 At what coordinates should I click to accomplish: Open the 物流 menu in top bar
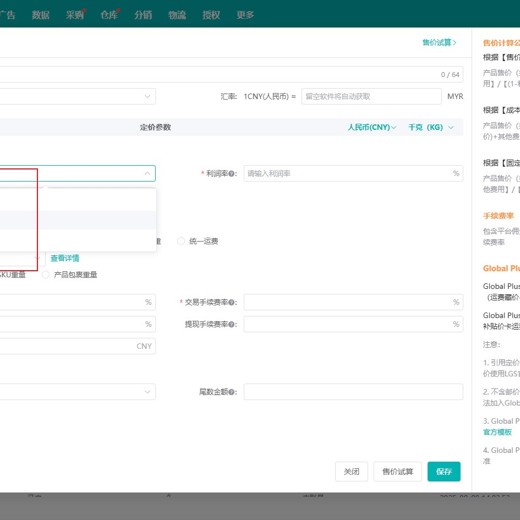click(x=177, y=15)
